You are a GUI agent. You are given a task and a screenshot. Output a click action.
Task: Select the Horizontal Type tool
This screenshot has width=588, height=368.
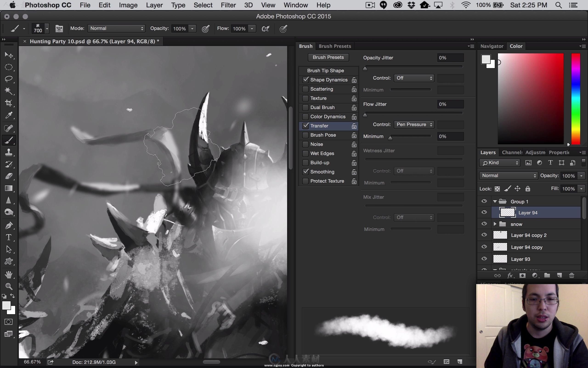pos(9,237)
